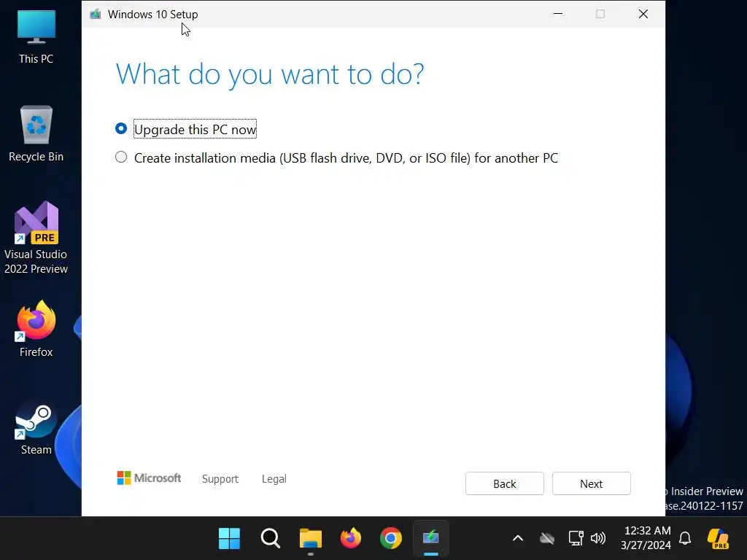Click the Microsoft logo in setup footer
This screenshot has width=747, height=560.
tap(149, 478)
